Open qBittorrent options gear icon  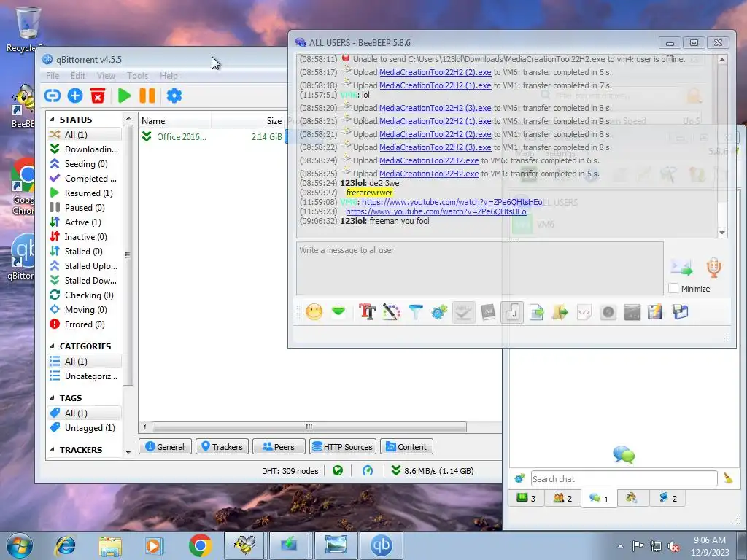(174, 96)
